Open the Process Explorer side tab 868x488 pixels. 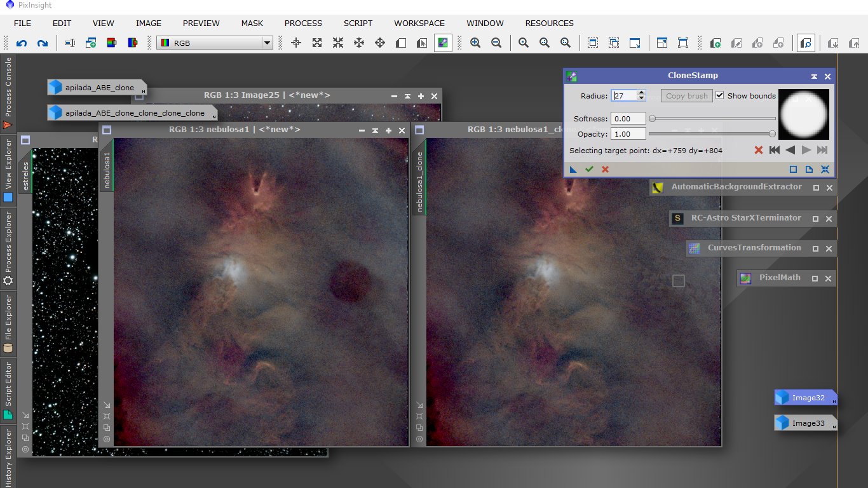[8, 249]
